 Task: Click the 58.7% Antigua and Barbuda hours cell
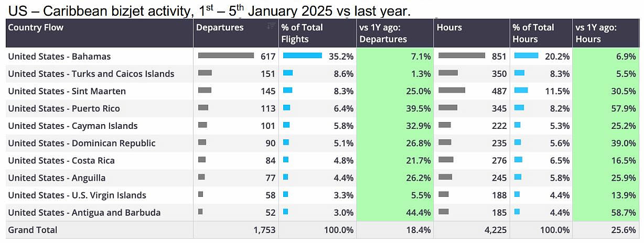[x=606, y=213]
